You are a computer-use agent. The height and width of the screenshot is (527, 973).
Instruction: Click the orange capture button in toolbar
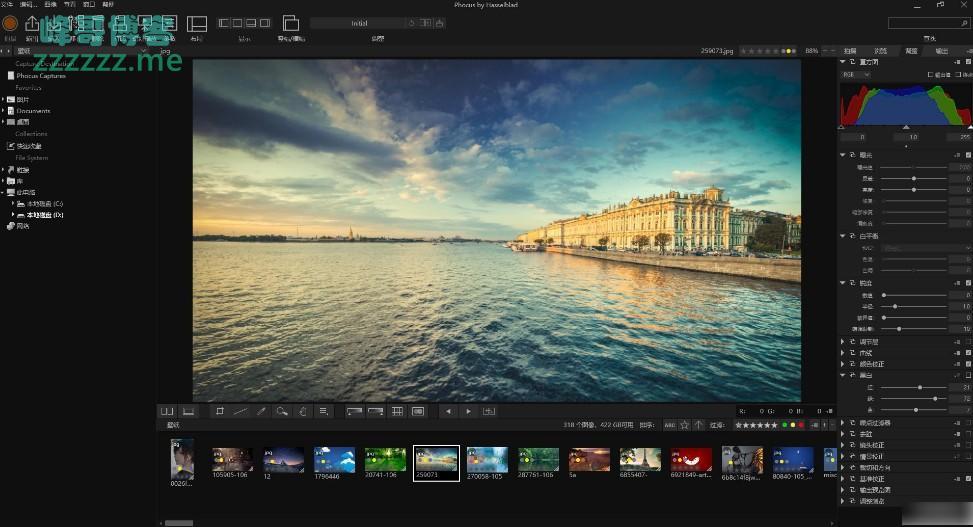click(10, 23)
